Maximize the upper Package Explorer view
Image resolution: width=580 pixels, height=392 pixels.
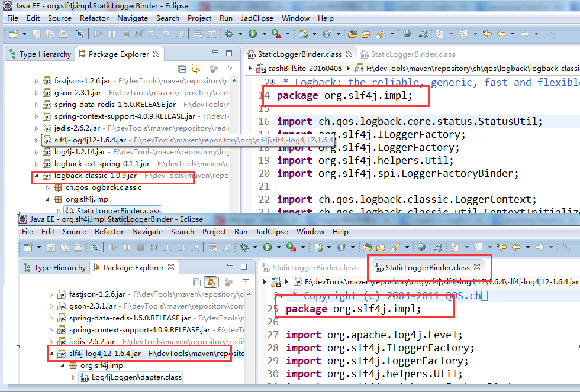click(229, 53)
